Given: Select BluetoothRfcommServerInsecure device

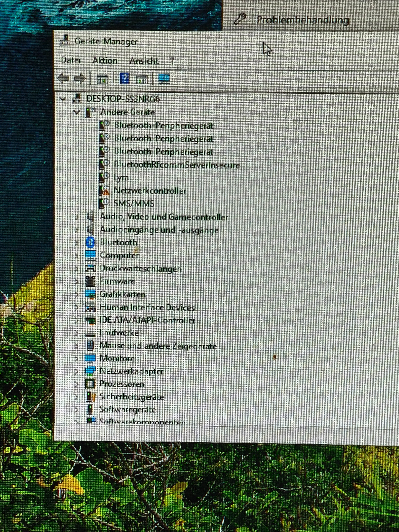Looking at the screenshot, I should point(177,165).
